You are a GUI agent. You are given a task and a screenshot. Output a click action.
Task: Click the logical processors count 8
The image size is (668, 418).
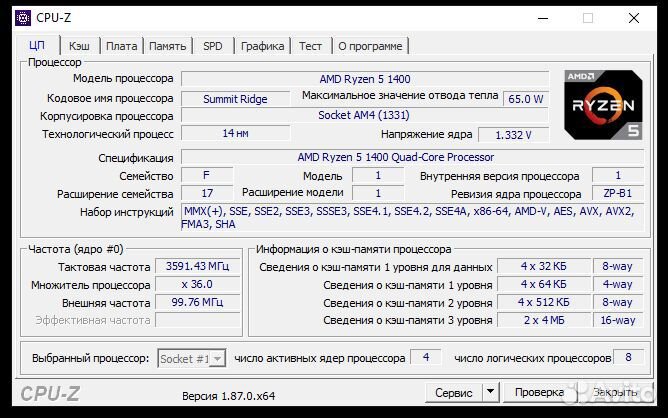(x=628, y=357)
